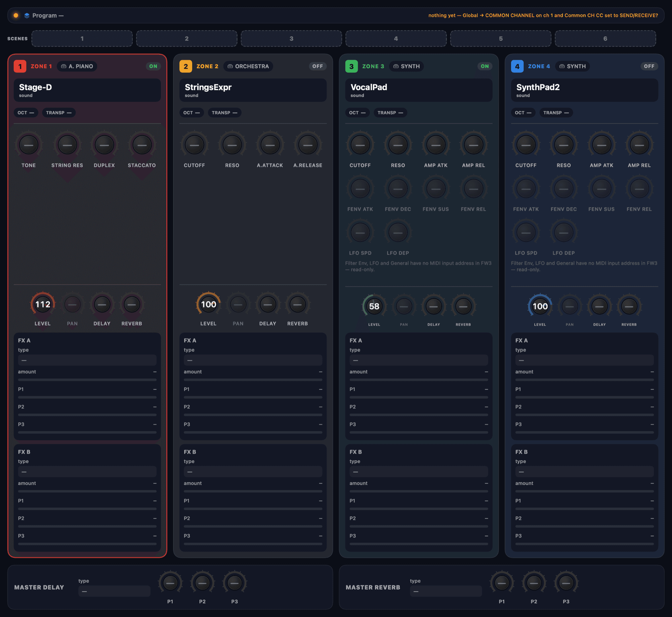This screenshot has height=617, width=672.
Task: Click the TONE knob in Zone 1
Action: 29,145
